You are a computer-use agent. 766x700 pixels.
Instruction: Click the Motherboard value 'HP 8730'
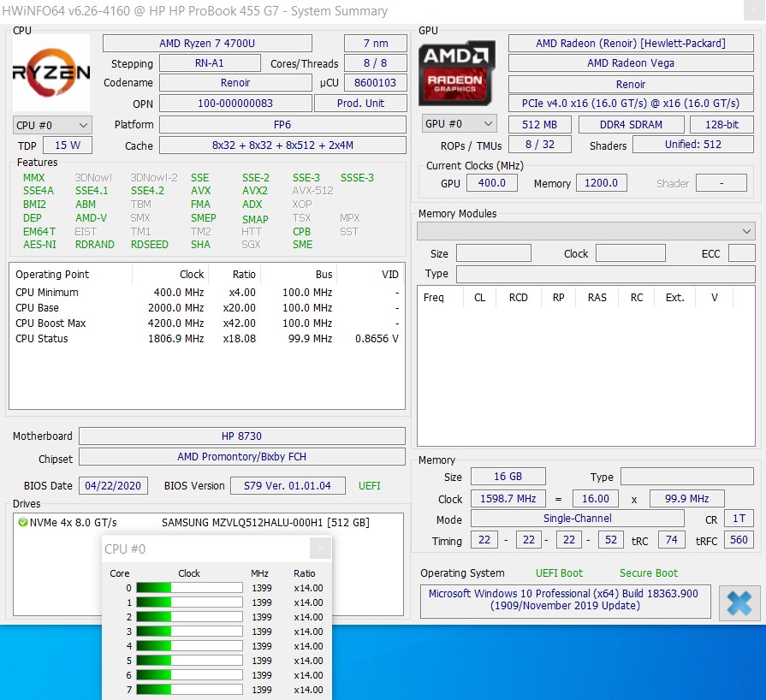[242, 436]
